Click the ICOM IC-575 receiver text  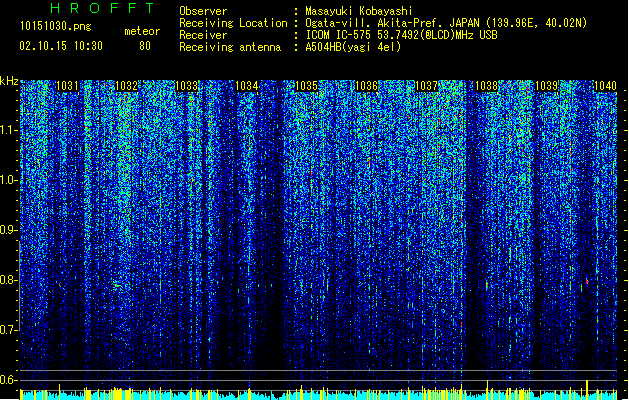[x=402, y=35]
